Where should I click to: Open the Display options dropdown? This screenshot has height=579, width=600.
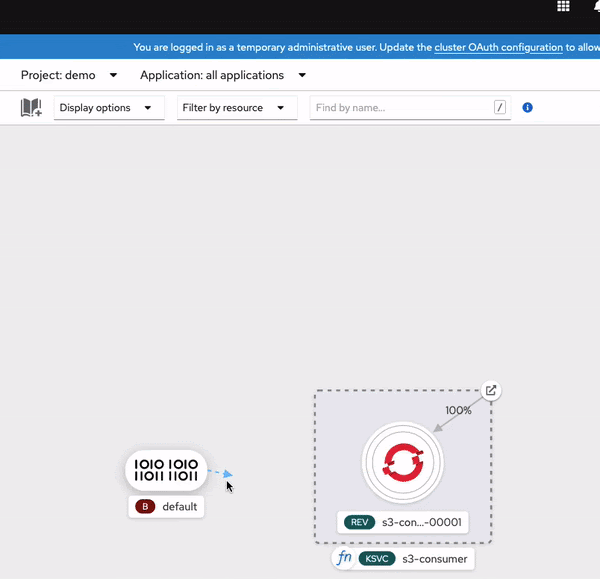coord(108,108)
